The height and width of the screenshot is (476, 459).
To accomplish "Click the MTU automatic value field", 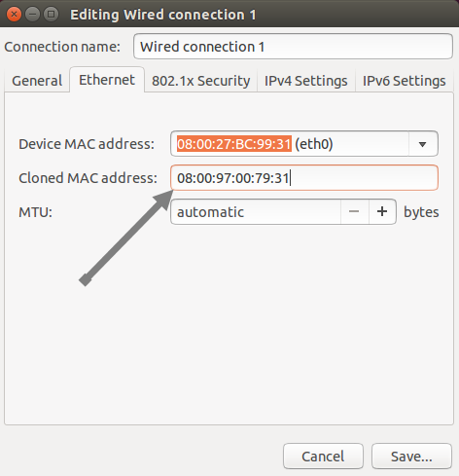I will pos(256,212).
